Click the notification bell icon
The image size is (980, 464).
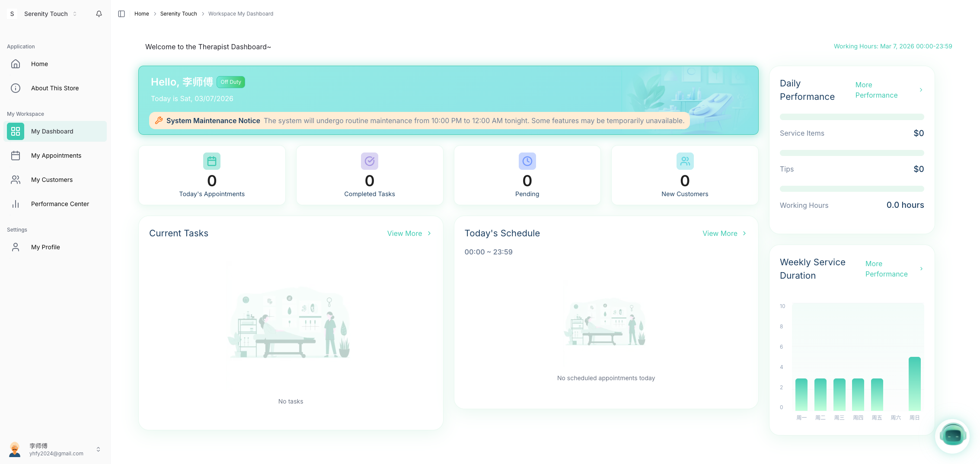pos(99,14)
